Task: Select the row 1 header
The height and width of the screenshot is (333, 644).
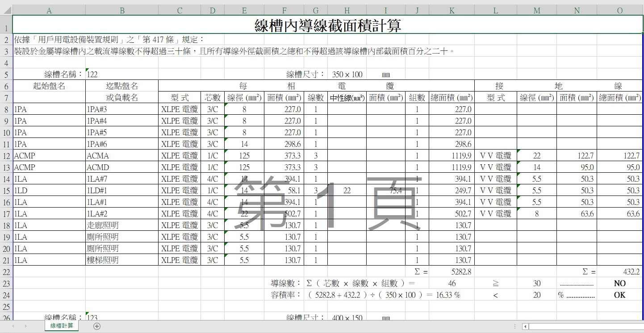Action: pyautogui.click(x=6, y=25)
